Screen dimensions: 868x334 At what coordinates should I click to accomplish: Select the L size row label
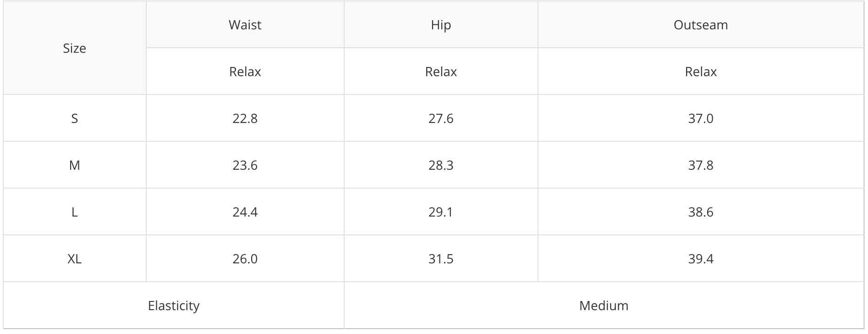point(74,212)
